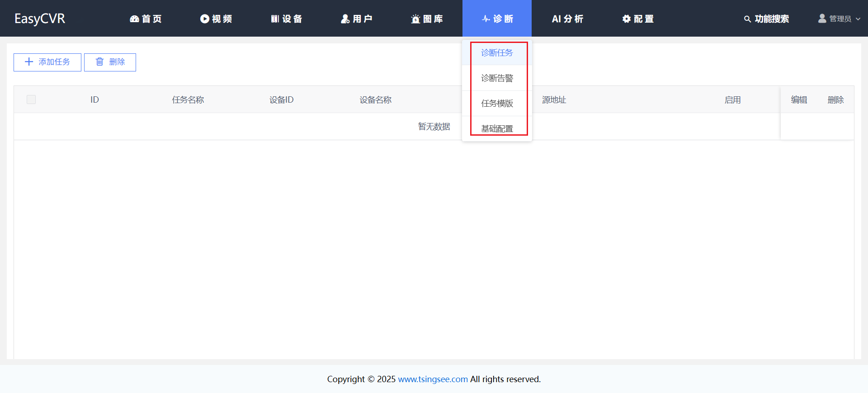Click the 编辑 column header
The width and height of the screenshot is (868, 393).
[799, 100]
